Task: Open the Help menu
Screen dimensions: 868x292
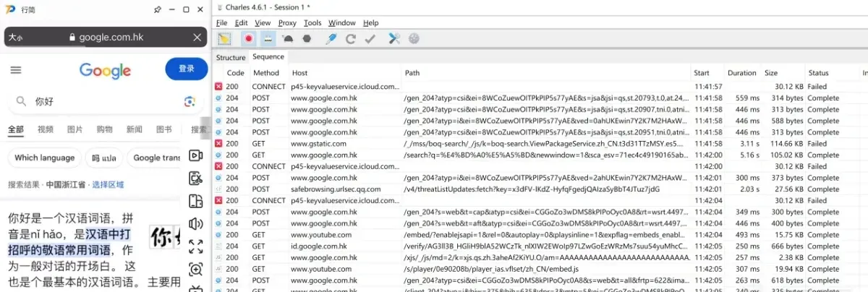Action: [x=370, y=23]
